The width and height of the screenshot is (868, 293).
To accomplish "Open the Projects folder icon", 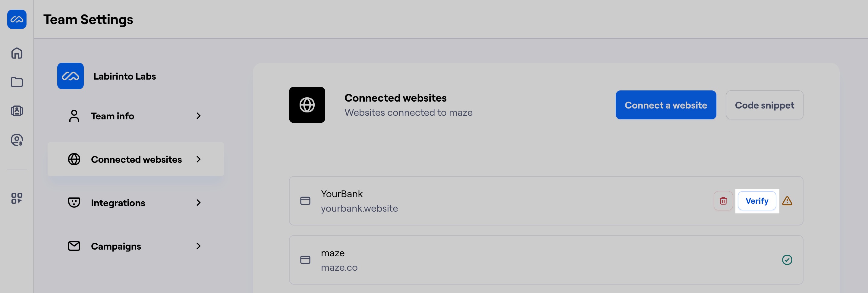I will pyautogui.click(x=17, y=82).
